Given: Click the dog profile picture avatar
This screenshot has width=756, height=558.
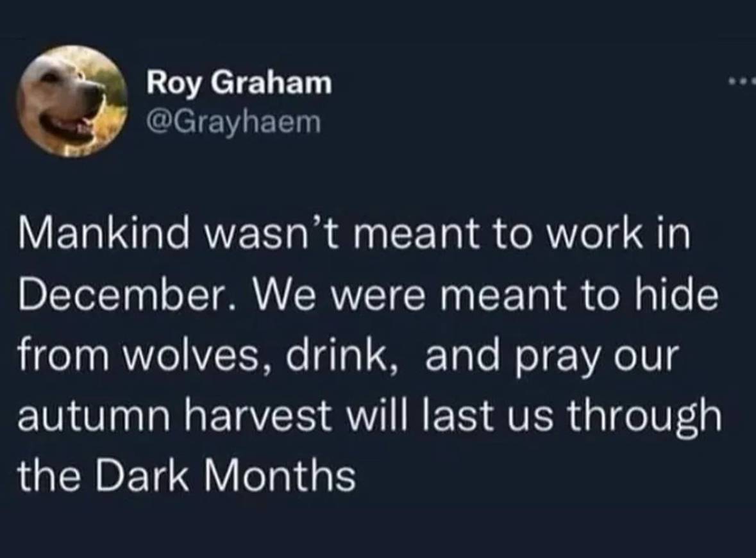Looking at the screenshot, I should [71, 101].
